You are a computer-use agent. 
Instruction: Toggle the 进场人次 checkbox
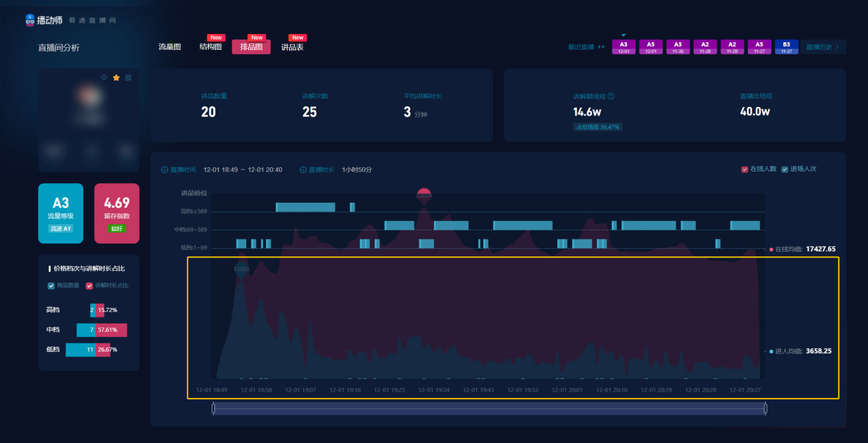[784, 169]
